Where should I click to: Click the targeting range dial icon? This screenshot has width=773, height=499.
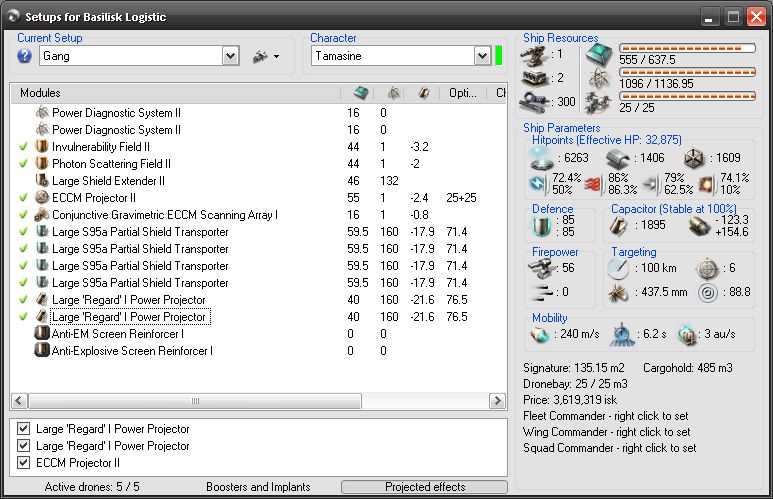point(618,269)
